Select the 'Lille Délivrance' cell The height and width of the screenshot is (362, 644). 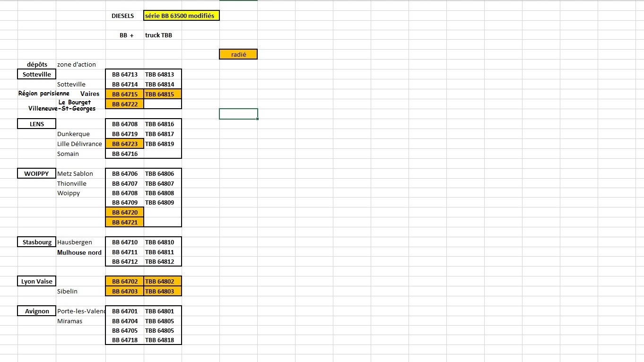[x=79, y=144]
